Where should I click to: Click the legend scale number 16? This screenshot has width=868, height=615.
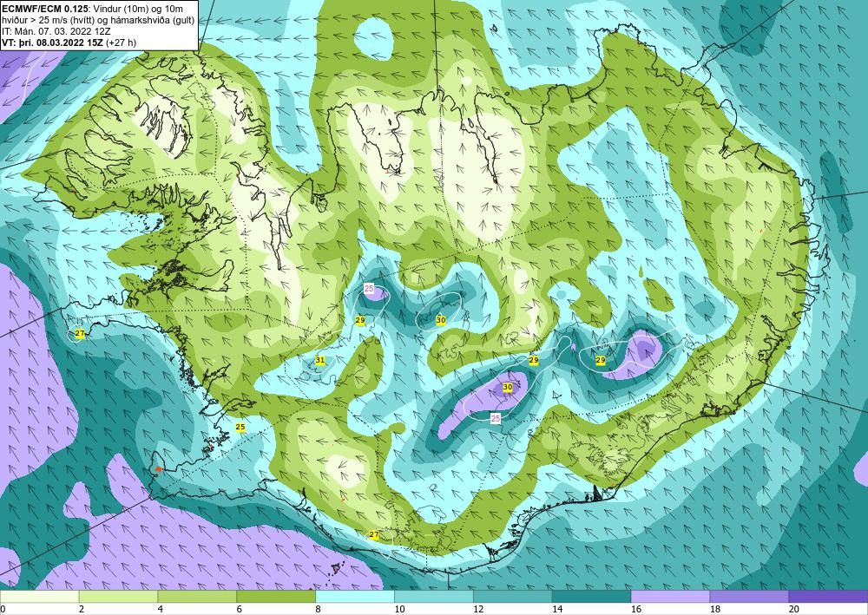point(636,610)
